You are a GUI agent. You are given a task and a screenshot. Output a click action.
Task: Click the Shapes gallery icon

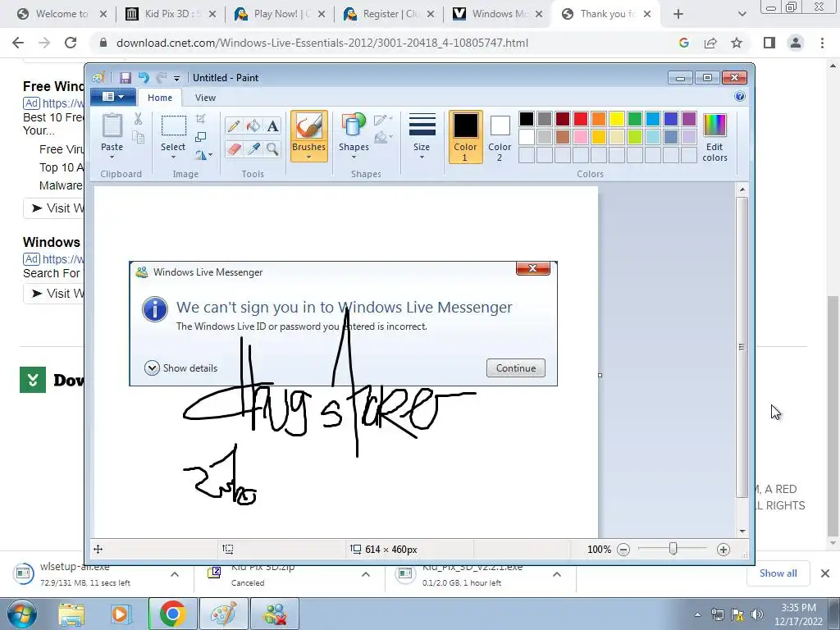coord(354,126)
